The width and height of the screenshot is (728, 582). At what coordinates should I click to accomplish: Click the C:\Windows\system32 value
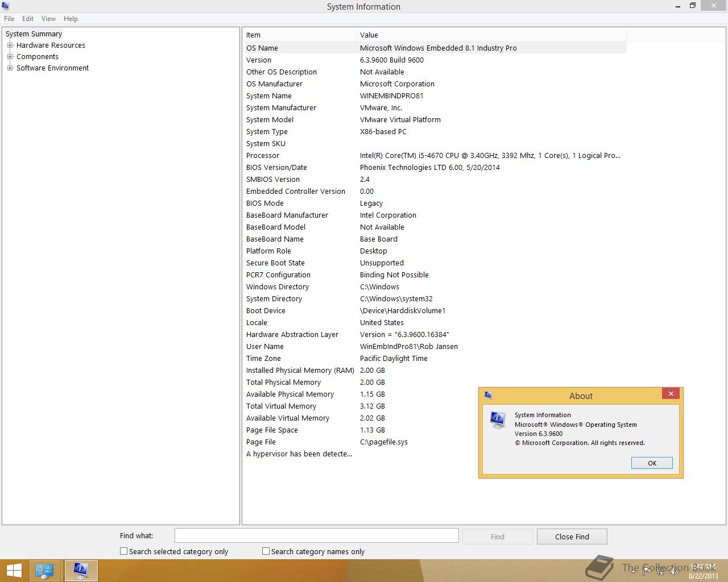(396, 299)
